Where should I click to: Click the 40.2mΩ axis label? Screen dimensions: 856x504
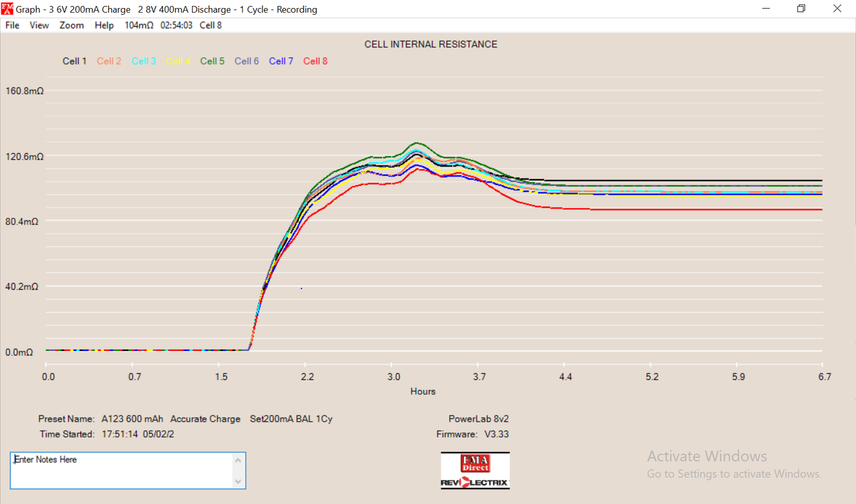(21, 287)
